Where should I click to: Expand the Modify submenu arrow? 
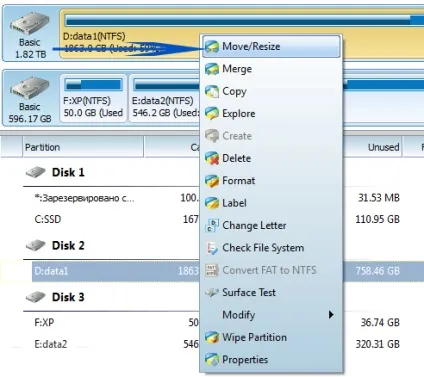pos(331,315)
